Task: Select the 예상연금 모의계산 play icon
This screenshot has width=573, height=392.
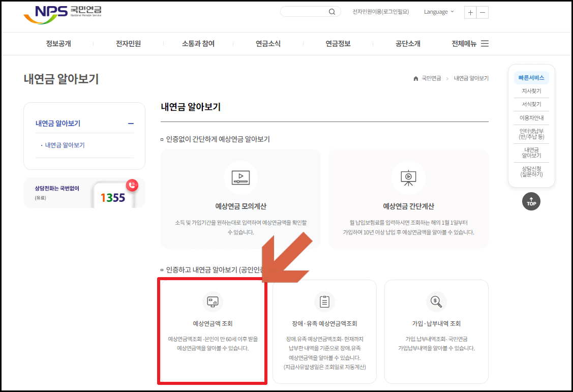Action: coord(240,178)
